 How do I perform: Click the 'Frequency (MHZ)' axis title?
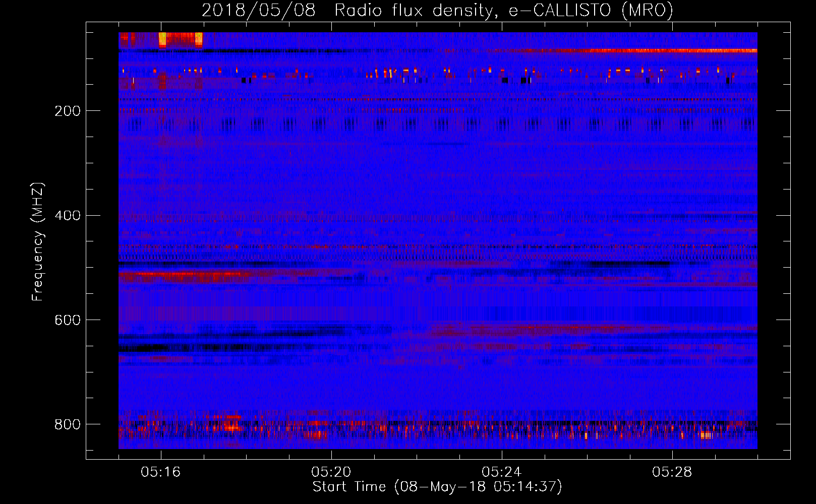[38, 241]
